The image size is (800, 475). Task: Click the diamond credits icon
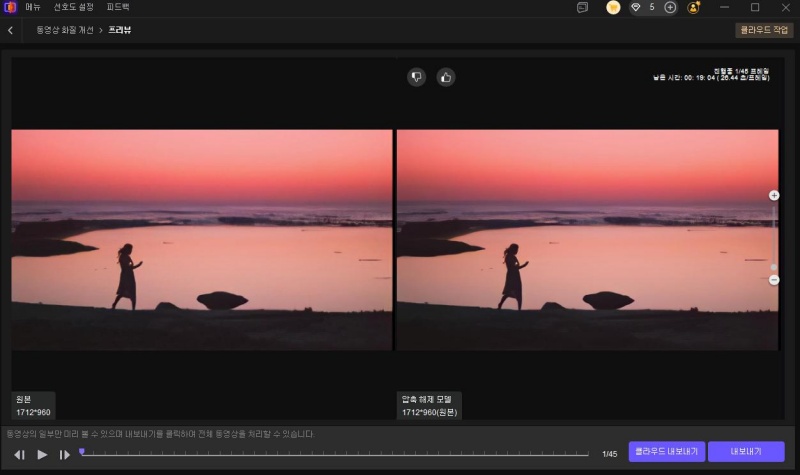[635, 7]
